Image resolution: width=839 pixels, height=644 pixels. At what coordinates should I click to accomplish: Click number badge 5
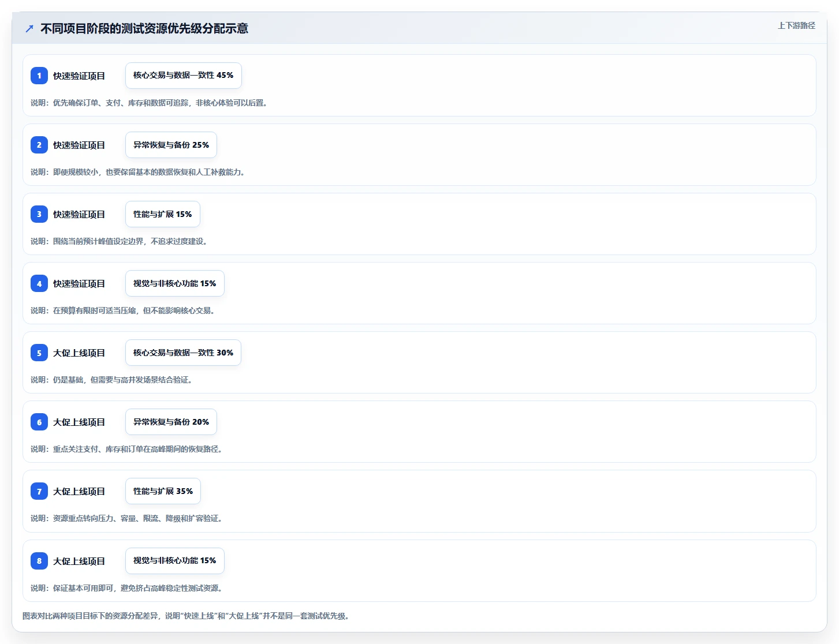tap(39, 353)
